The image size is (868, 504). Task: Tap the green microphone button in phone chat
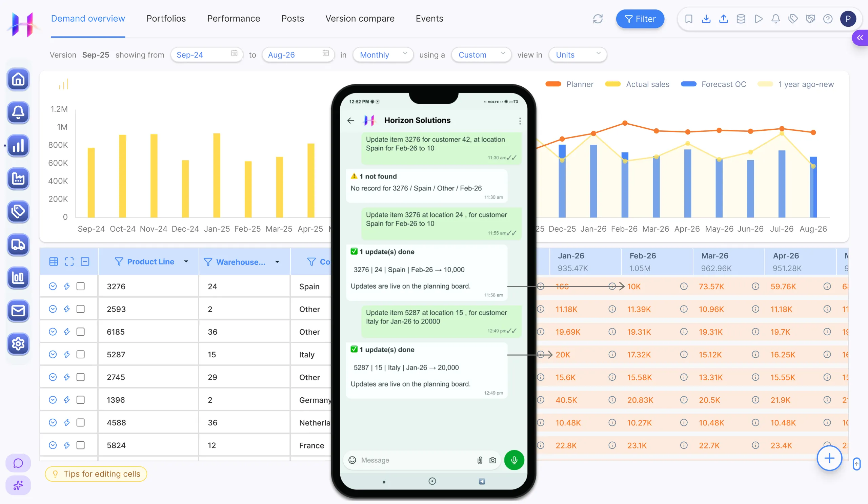514,460
